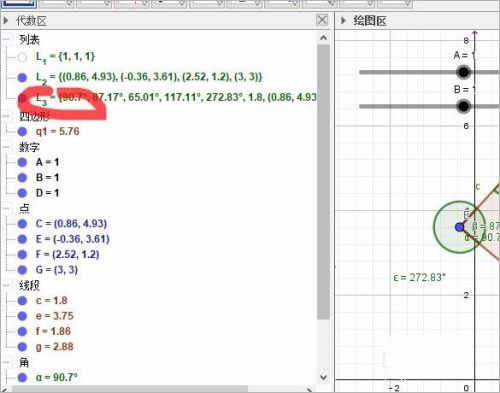This screenshot has height=393, width=500.
Task: Hide point C using its blue circle
Action: (x=22, y=224)
